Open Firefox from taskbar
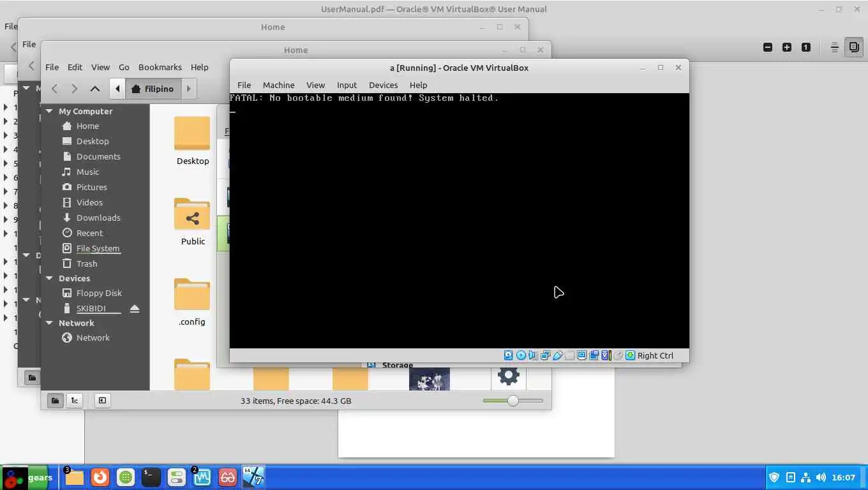The height and width of the screenshot is (490, 868). pos(100,477)
